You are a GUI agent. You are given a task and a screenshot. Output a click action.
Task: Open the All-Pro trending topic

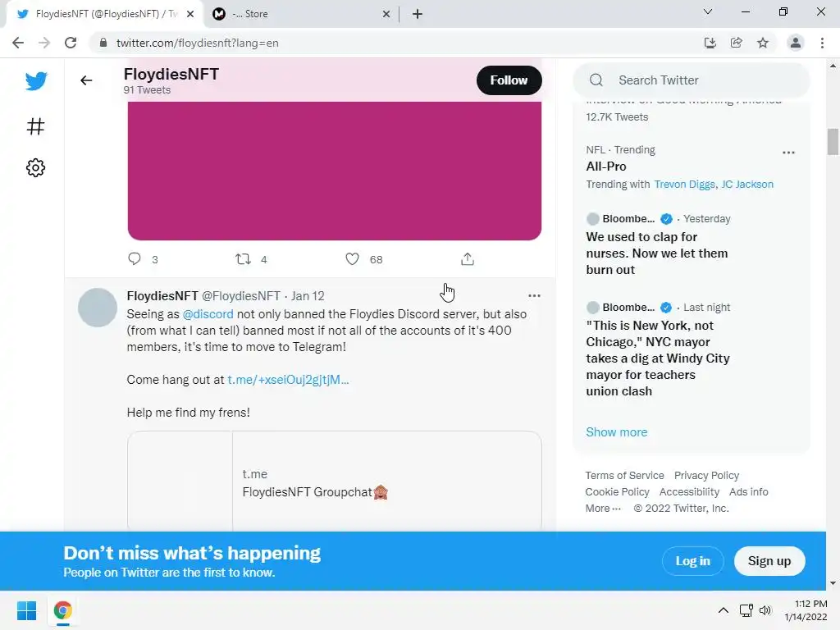tap(606, 167)
